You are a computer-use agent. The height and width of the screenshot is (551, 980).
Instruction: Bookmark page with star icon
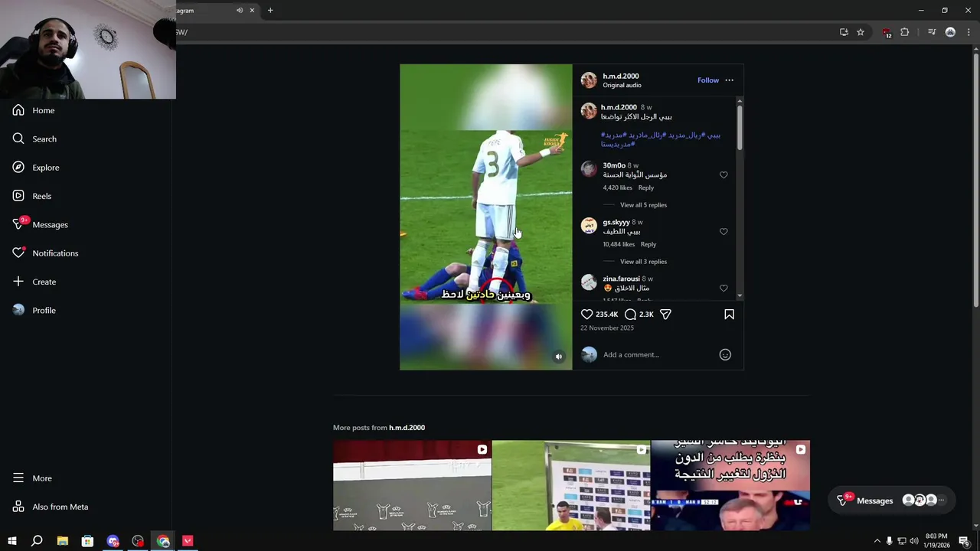point(861,32)
